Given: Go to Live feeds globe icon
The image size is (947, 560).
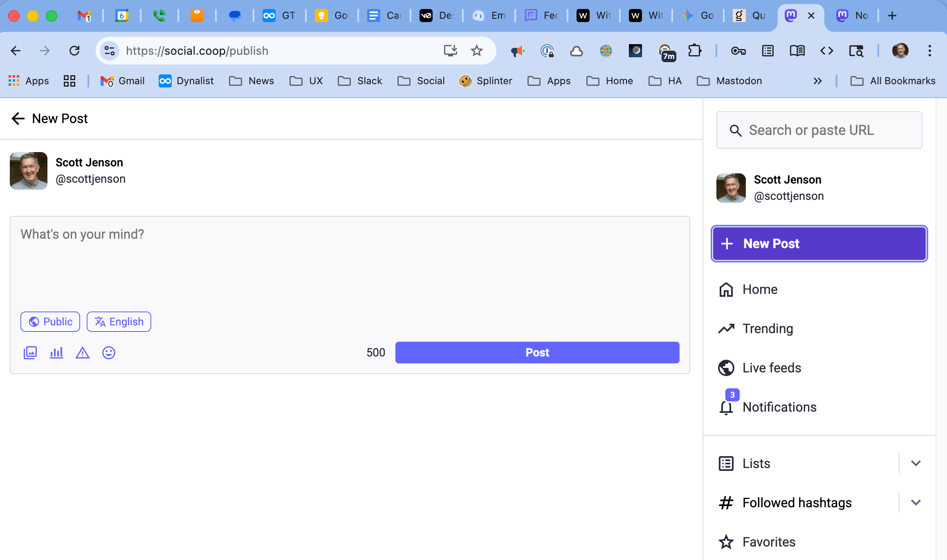Looking at the screenshot, I should coord(726,368).
